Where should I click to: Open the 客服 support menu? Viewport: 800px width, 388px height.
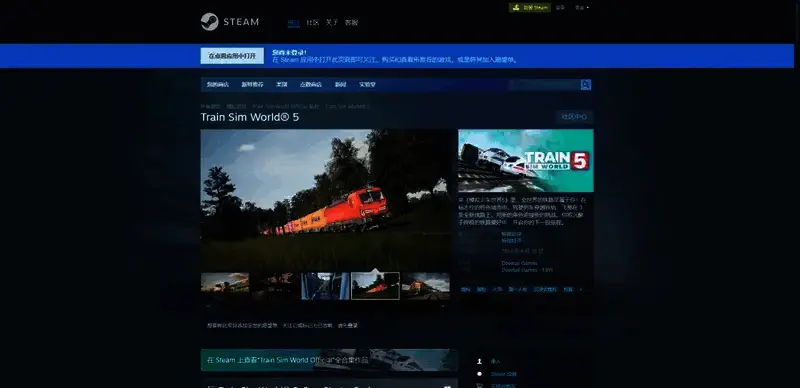(352, 22)
